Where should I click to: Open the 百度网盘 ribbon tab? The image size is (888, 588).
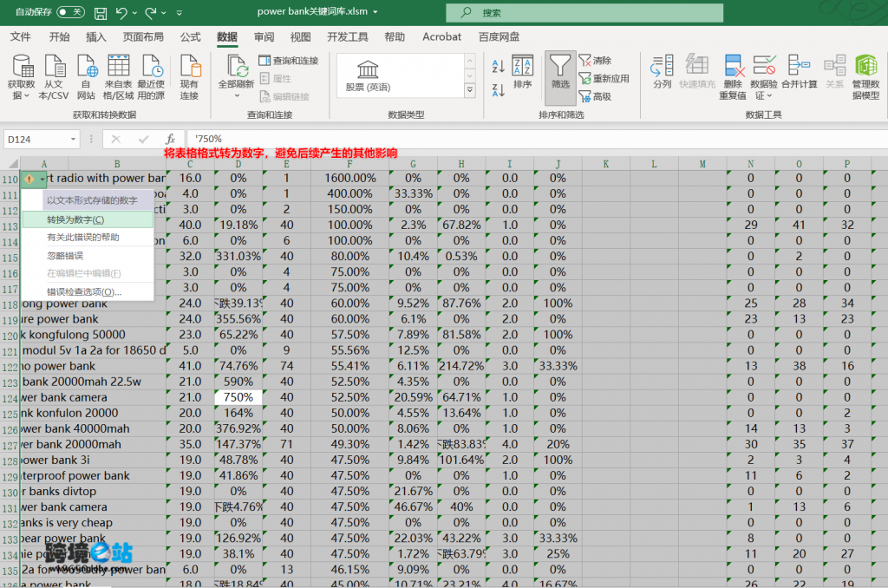[499, 36]
